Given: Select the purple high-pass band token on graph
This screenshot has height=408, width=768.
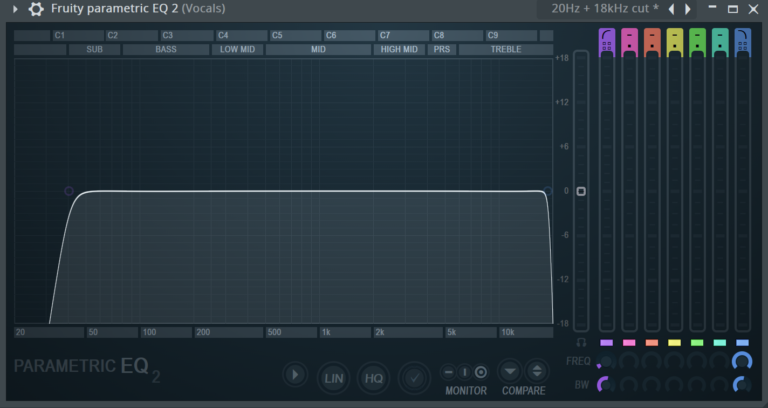Looking at the screenshot, I should coord(69,191).
